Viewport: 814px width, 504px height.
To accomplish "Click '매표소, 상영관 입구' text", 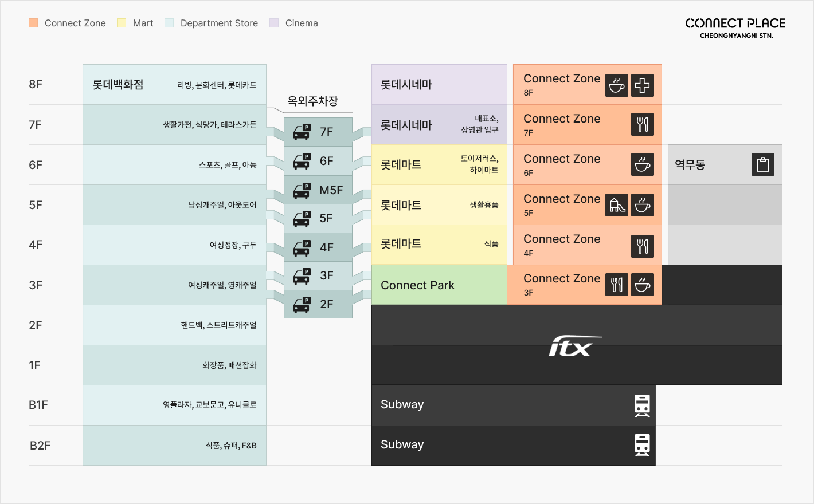I will point(480,124).
